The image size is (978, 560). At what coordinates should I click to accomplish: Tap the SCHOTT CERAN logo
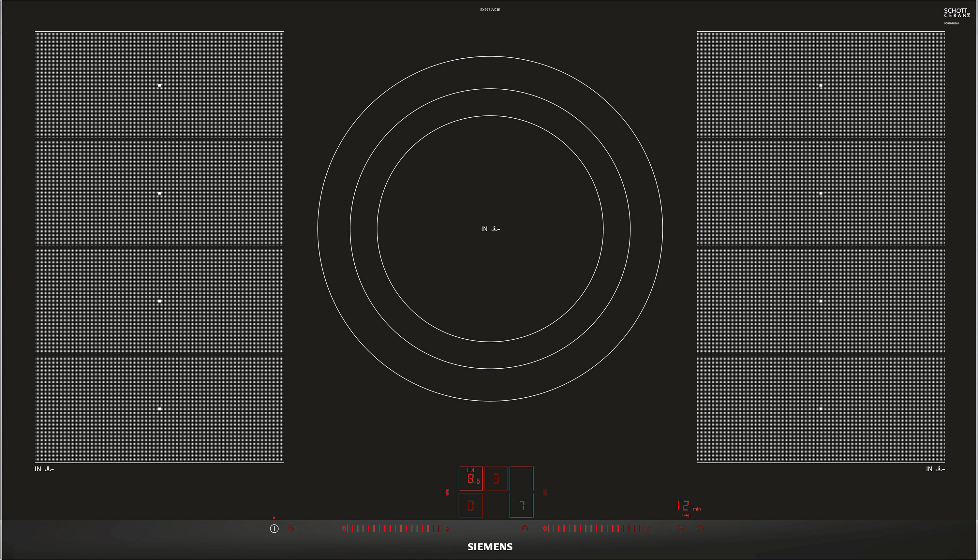point(957,13)
